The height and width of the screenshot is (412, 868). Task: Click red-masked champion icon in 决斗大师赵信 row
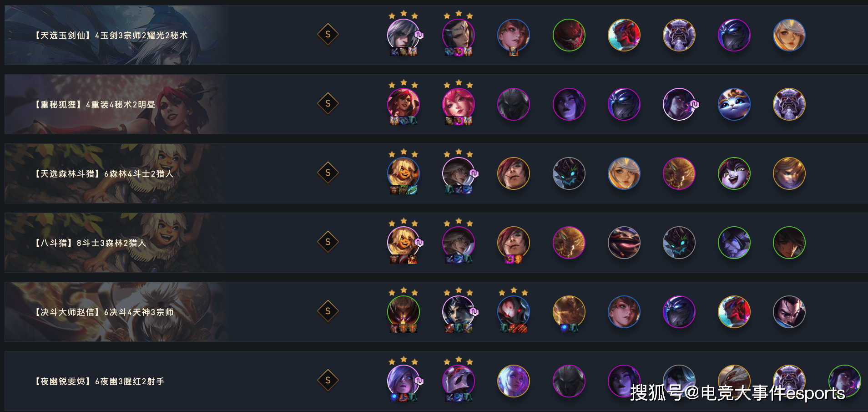(734, 312)
